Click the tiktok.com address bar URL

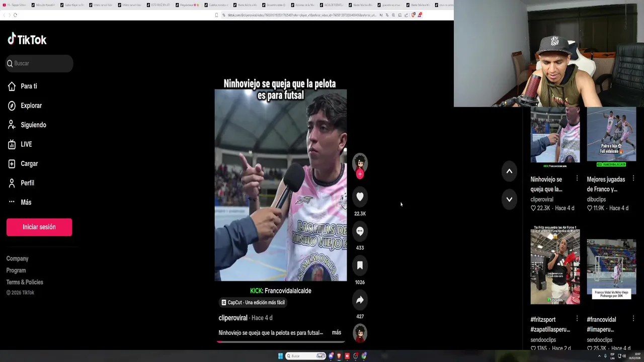302,15
